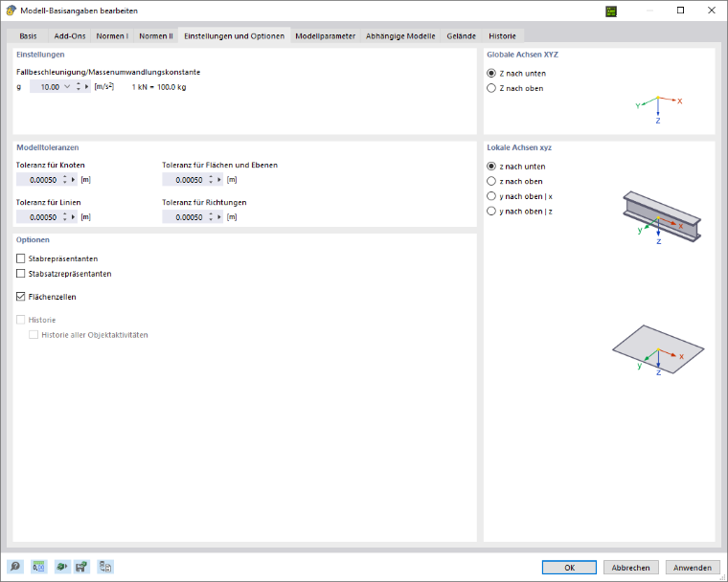
Task: Click the load default settings icon
Action: click(x=61, y=567)
